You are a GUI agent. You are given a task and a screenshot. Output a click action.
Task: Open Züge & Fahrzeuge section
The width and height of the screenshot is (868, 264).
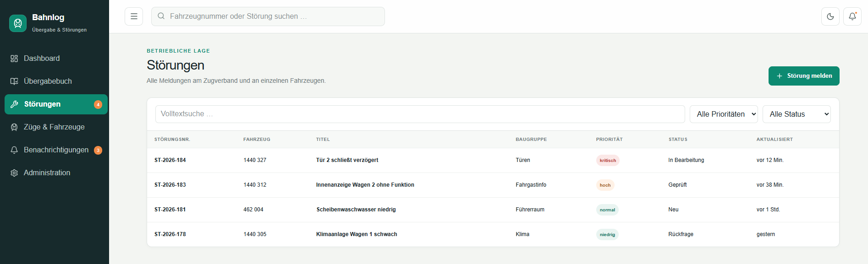point(56,127)
